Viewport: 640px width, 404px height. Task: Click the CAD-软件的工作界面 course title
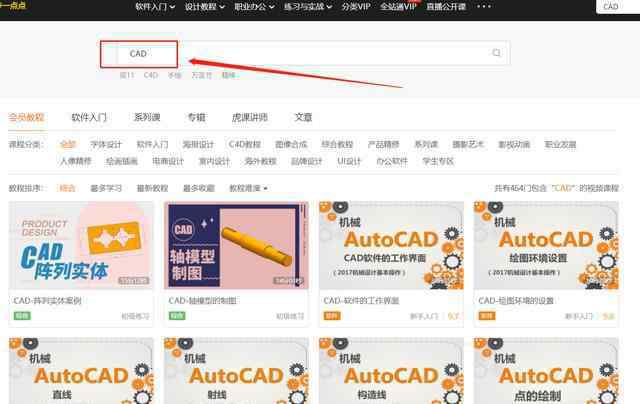pyautogui.click(x=361, y=301)
